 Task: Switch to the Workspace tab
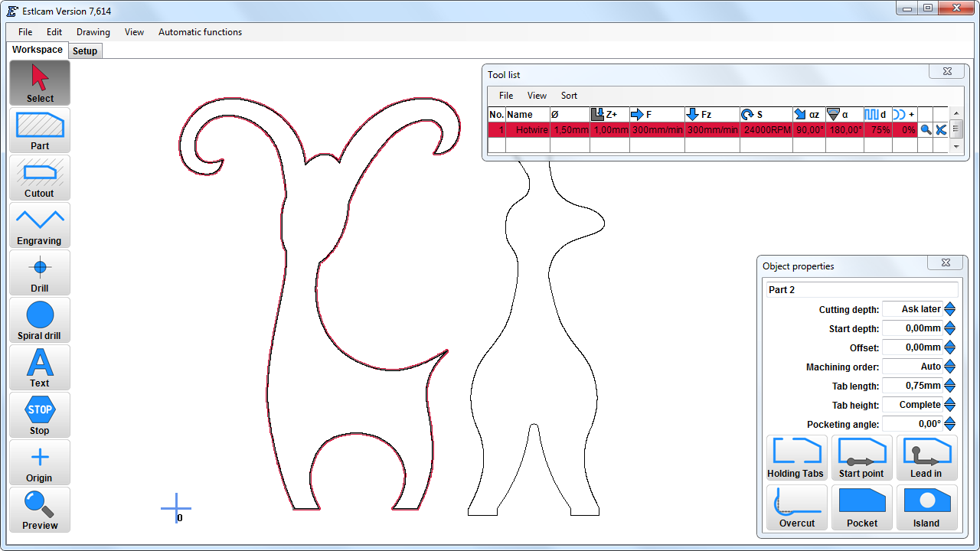pyautogui.click(x=38, y=50)
